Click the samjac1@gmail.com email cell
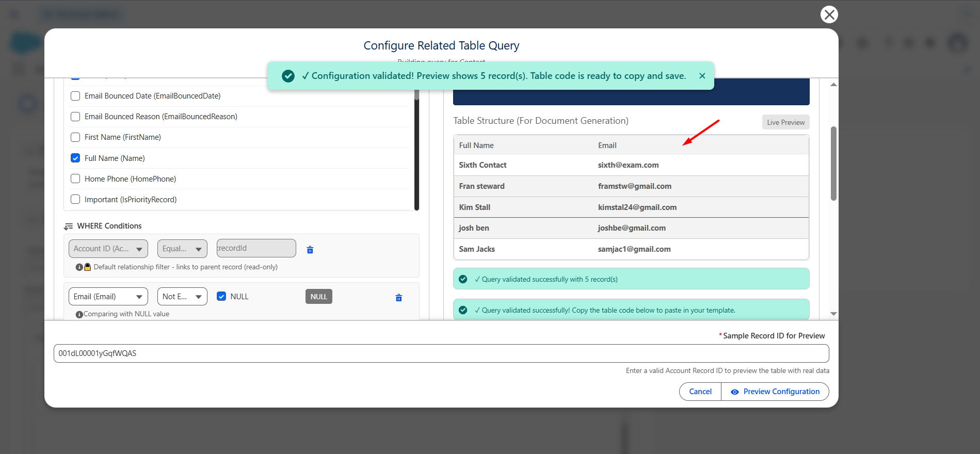980x454 pixels. (x=634, y=249)
